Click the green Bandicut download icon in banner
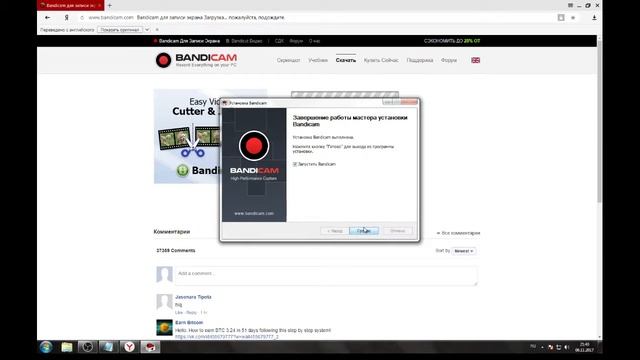 point(182,170)
